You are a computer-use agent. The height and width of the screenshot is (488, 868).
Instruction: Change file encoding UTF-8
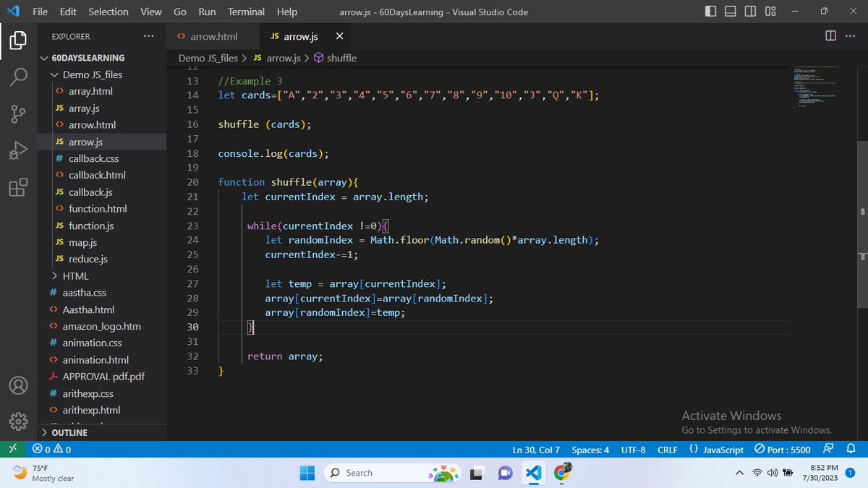[x=633, y=450]
